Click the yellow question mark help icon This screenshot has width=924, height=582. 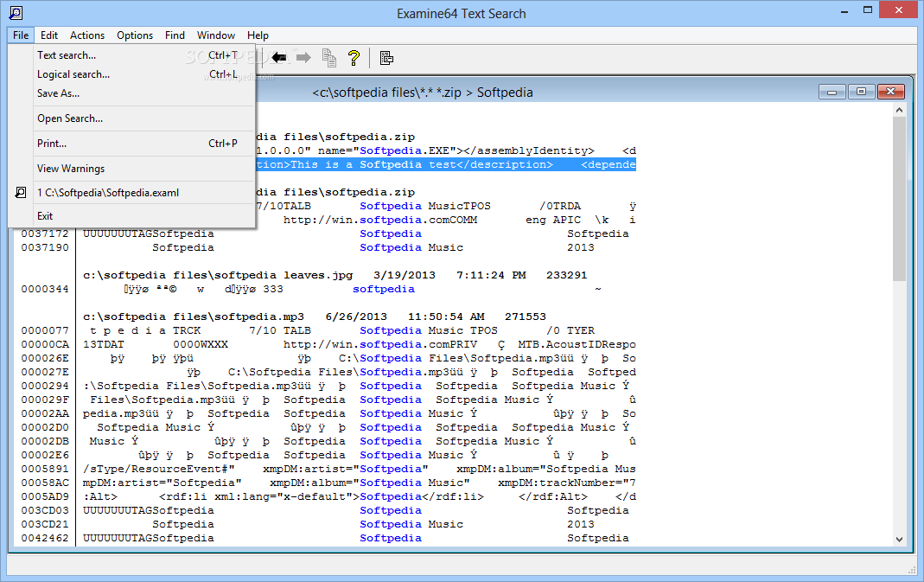pos(354,58)
